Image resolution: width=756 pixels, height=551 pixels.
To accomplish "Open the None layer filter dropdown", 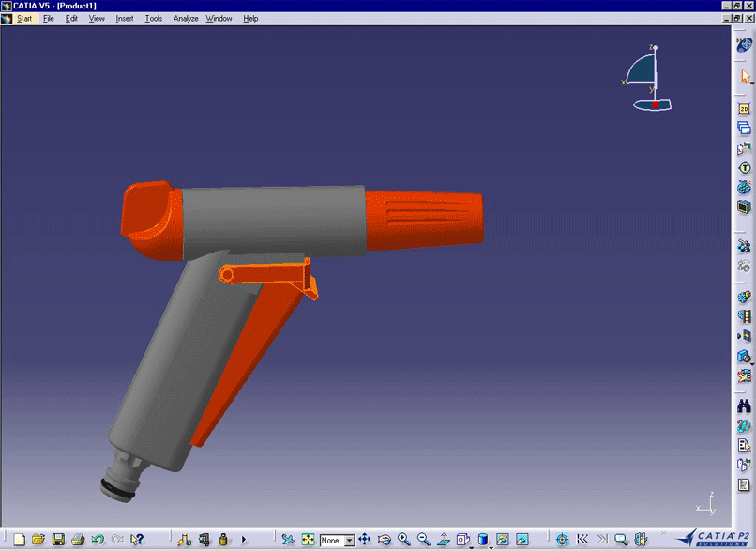I will pyautogui.click(x=350, y=541).
